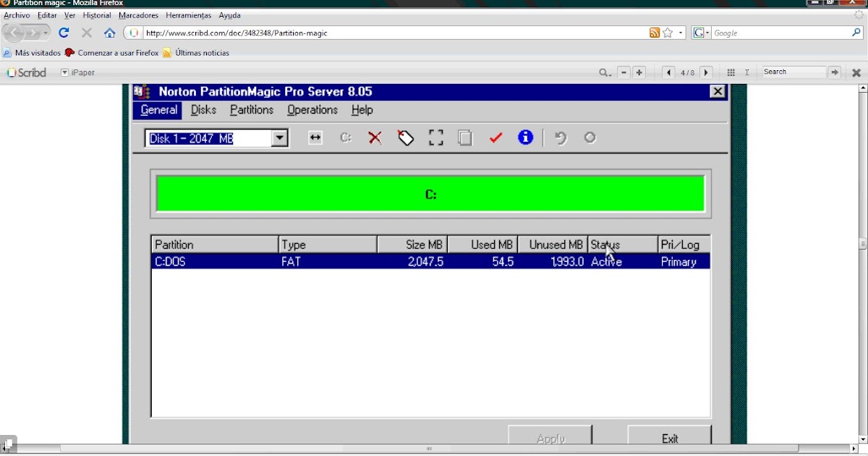The width and height of the screenshot is (868, 456).
Task: Open the search engine selector dropdown
Action: tap(701, 33)
